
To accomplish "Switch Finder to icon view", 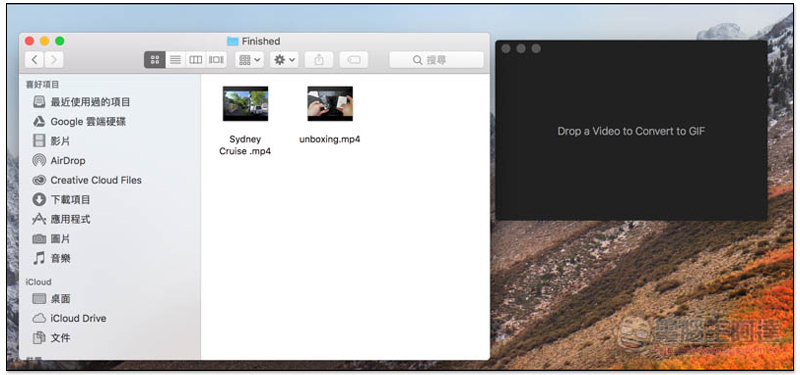I will click(x=155, y=60).
